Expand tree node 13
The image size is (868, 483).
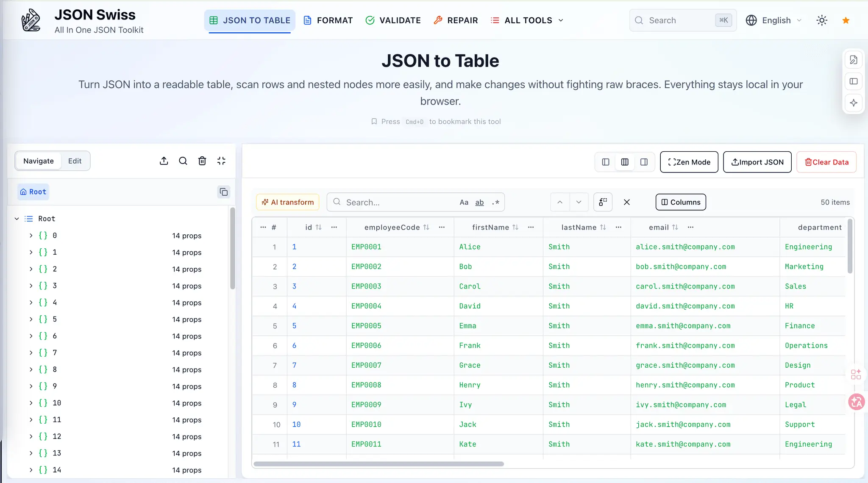pyautogui.click(x=31, y=453)
